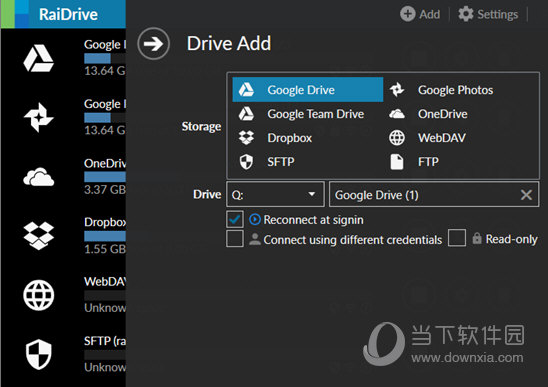Open the Q: drive letter dropdown
This screenshot has height=387, width=548.
pyautogui.click(x=275, y=194)
